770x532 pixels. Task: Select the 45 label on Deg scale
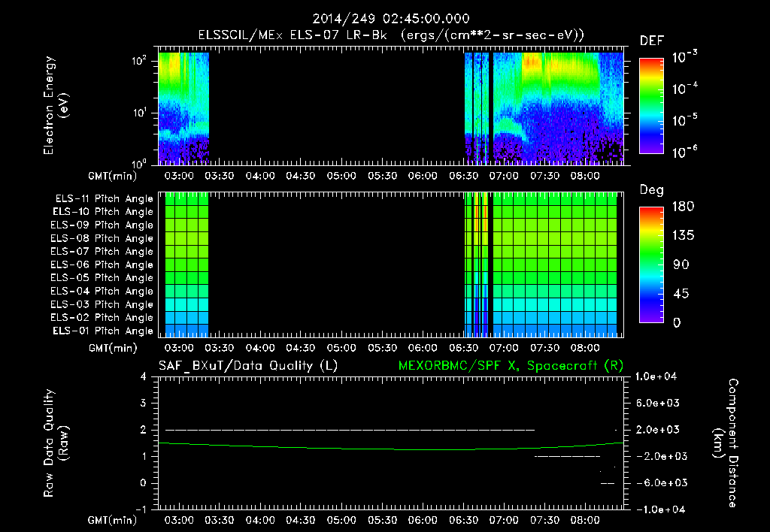coord(681,294)
